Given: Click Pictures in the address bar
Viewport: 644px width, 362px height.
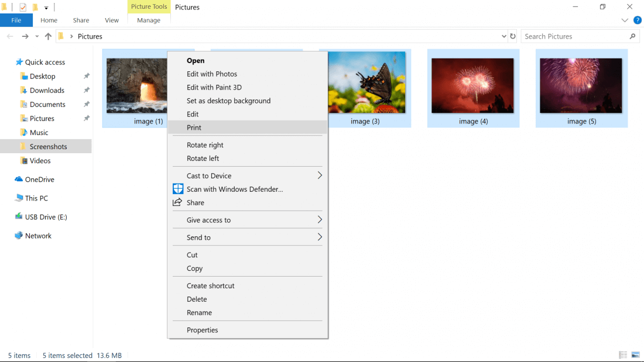Looking at the screenshot, I should (x=90, y=36).
